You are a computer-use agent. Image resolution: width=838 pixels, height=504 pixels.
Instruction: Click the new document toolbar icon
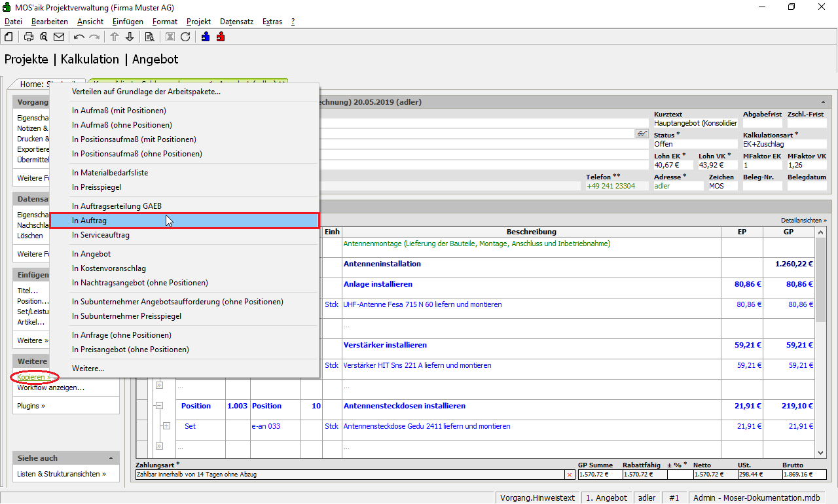tap(9, 37)
